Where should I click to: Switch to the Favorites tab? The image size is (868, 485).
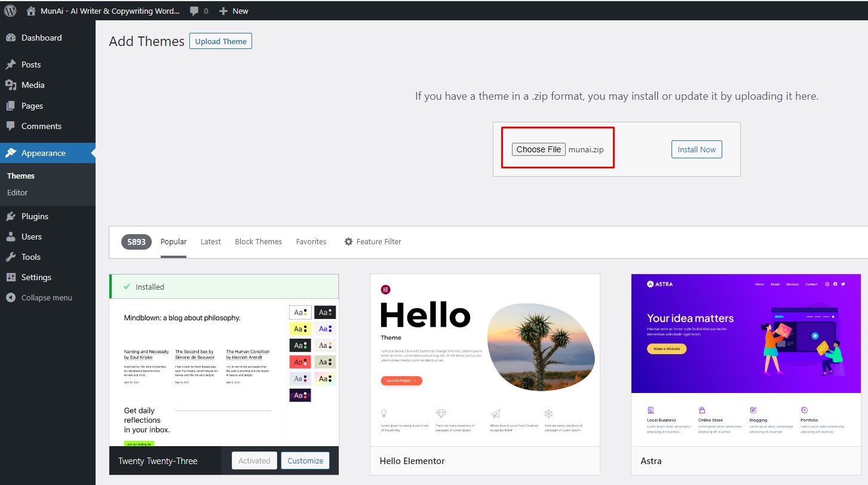311,241
